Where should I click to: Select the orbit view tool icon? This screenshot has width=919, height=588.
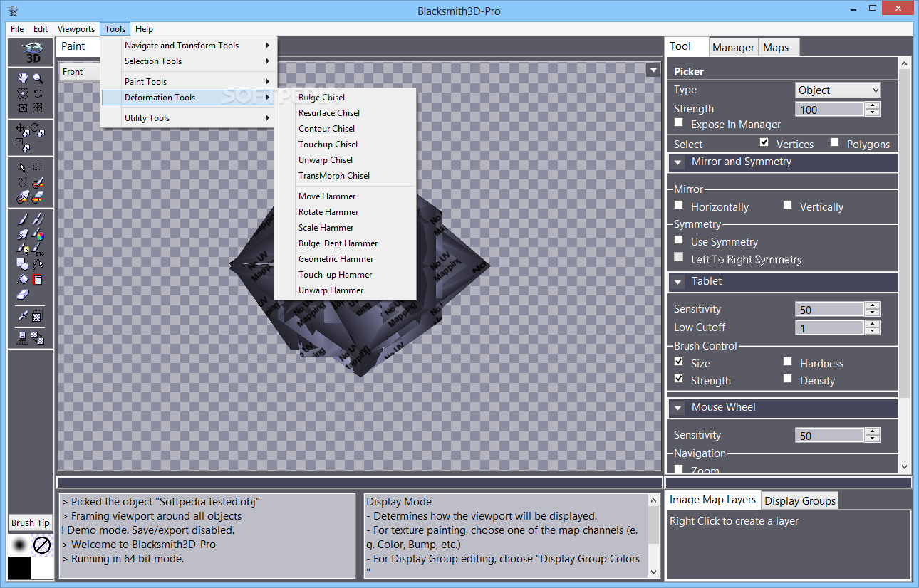21,93
